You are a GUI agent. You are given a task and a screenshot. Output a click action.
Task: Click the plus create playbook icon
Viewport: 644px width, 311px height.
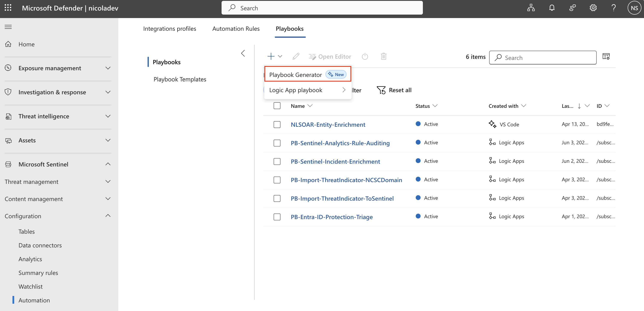tap(271, 56)
